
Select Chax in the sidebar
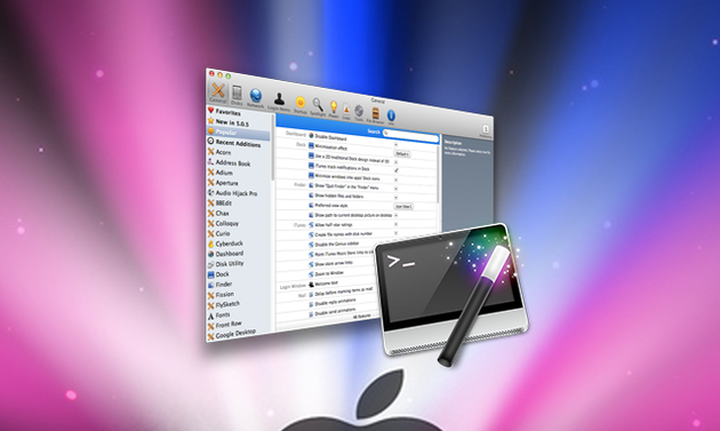coord(218,213)
